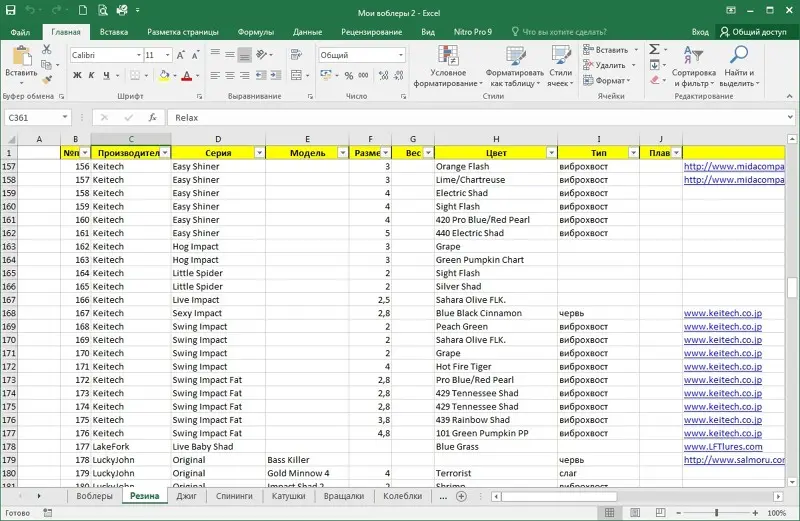Increase decimal places icon
Viewport: 800px width, 521px height.
(384, 76)
